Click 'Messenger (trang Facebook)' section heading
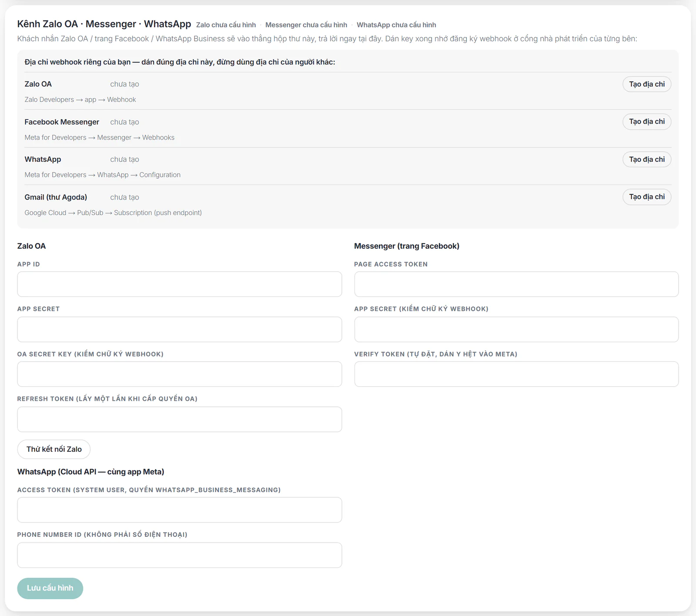This screenshot has width=696, height=616. (x=407, y=246)
